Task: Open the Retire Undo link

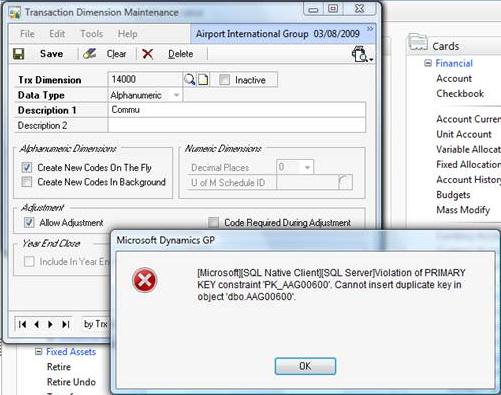Action: 71,382
